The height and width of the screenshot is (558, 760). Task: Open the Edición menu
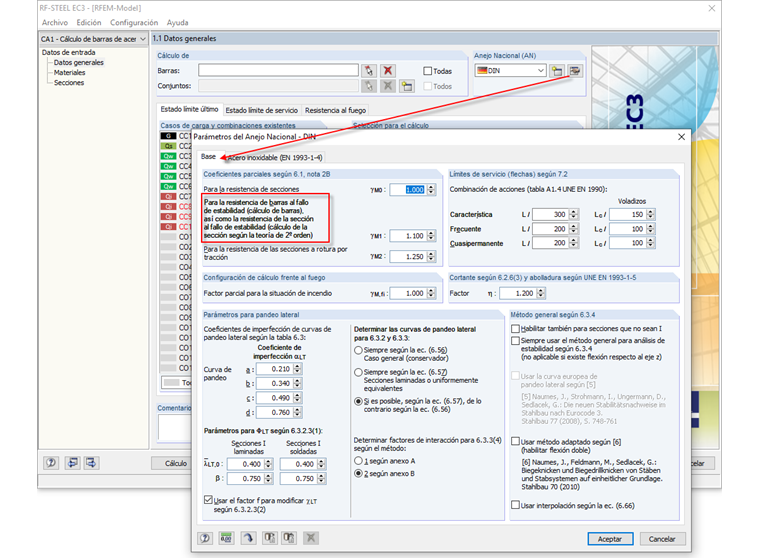click(x=89, y=23)
